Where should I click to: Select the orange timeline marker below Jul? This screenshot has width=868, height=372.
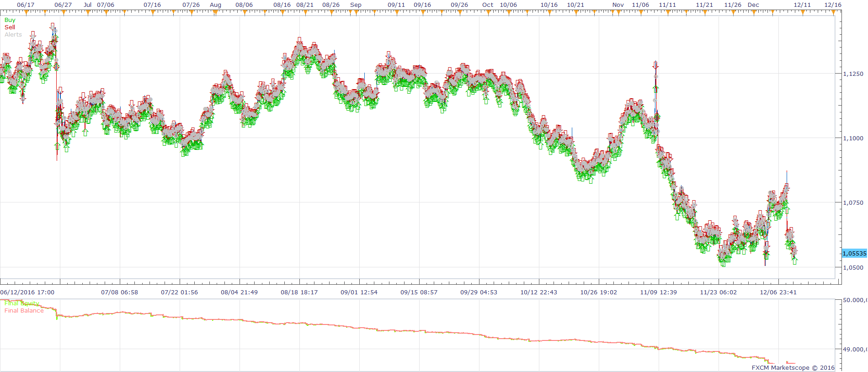point(88,12)
